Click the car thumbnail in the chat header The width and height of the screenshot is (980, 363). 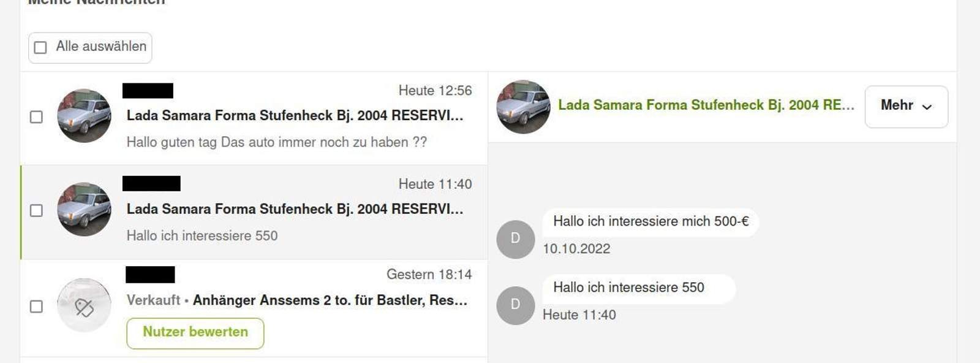point(523,107)
